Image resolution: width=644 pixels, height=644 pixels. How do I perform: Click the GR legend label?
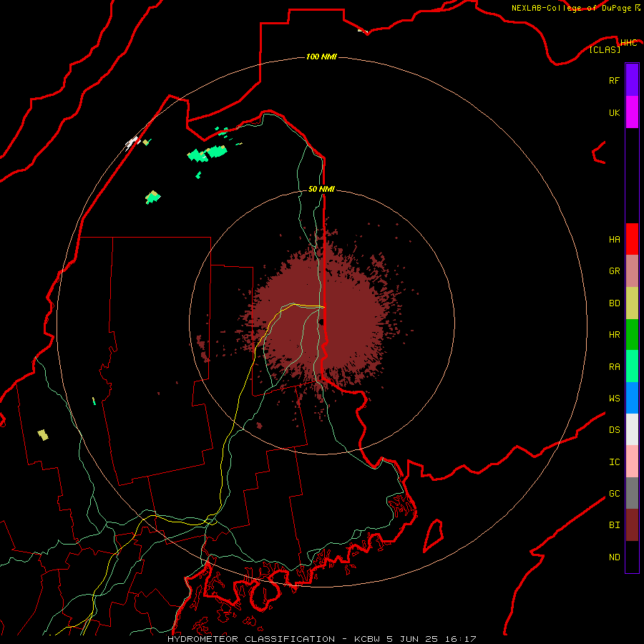pyautogui.click(x=614, y=271)
